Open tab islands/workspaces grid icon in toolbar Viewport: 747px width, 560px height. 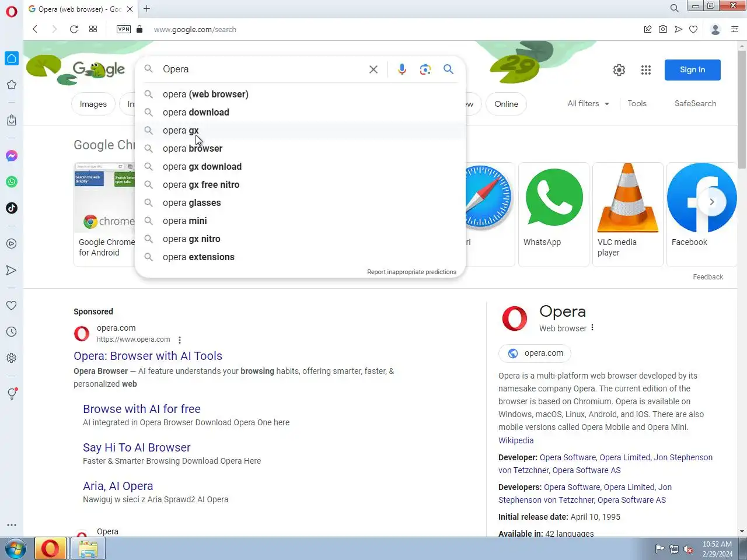pos(93,29)
